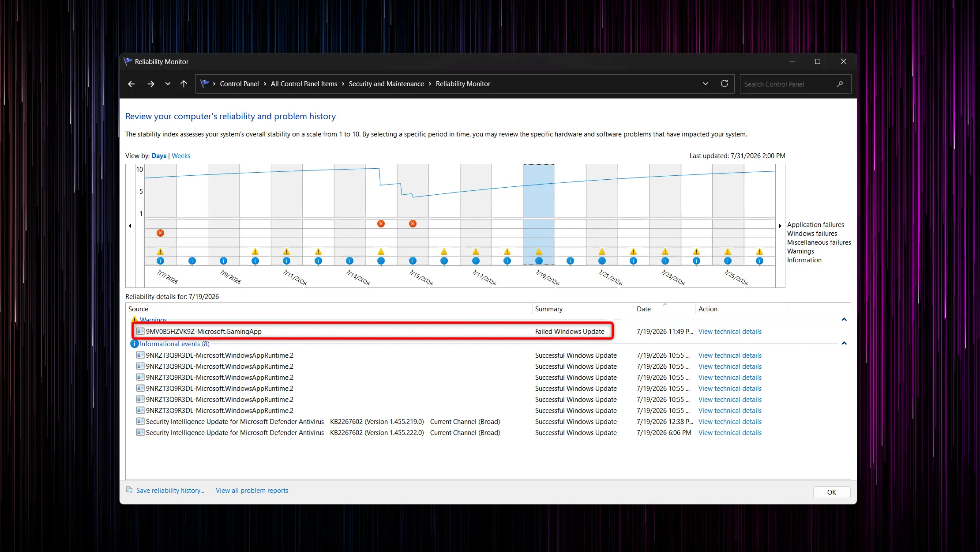Image resolution: width=980 pixels, height=552 pixels.
Task: Select the application failure icon on 7/15/2026
Action: 413,224
